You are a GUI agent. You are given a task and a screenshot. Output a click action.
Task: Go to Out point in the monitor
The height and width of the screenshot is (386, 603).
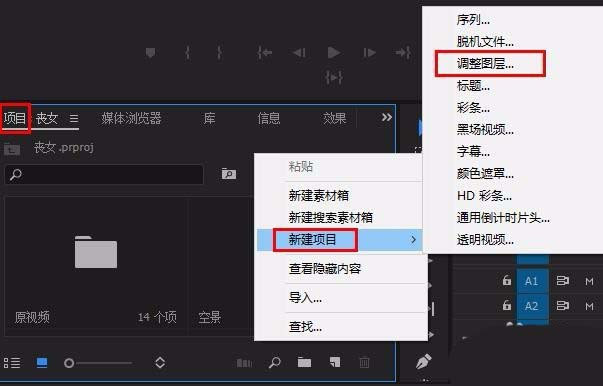click(403, 52)
